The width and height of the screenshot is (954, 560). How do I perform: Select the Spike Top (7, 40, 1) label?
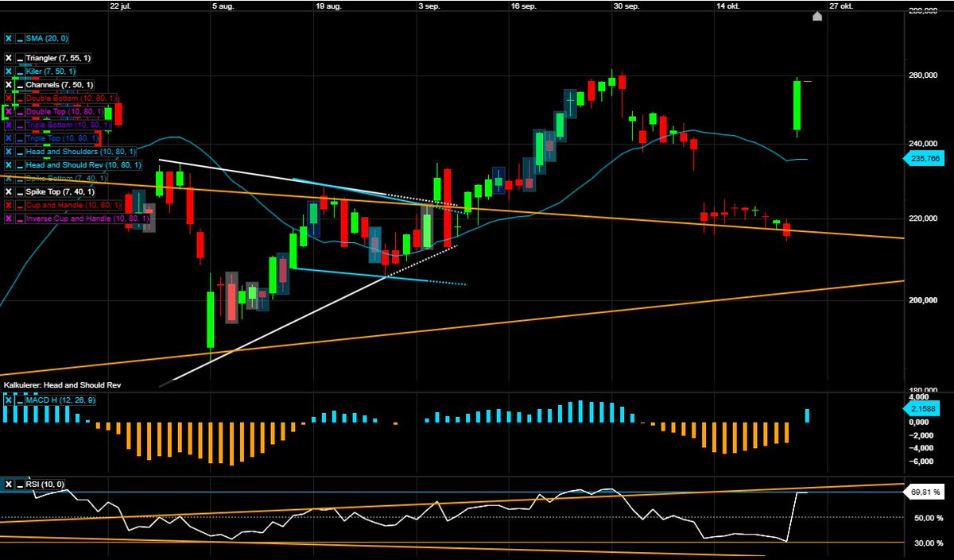60,192
